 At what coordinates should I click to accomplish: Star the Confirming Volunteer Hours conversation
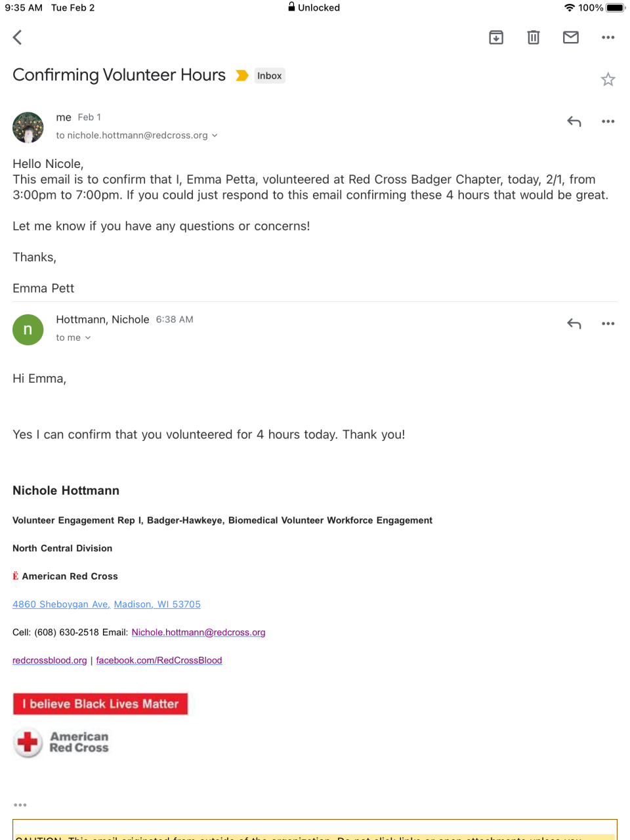pyautogui.click(x=608, y=79)
